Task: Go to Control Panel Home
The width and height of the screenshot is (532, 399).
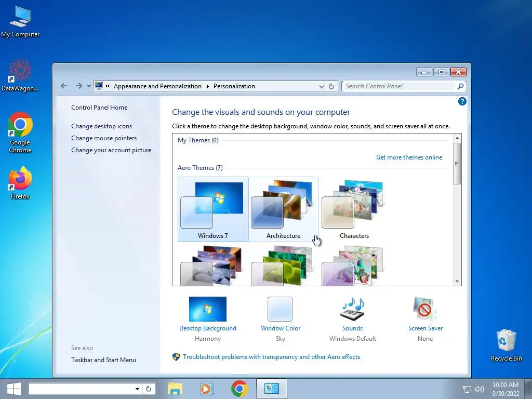Action: click(99, 108)
